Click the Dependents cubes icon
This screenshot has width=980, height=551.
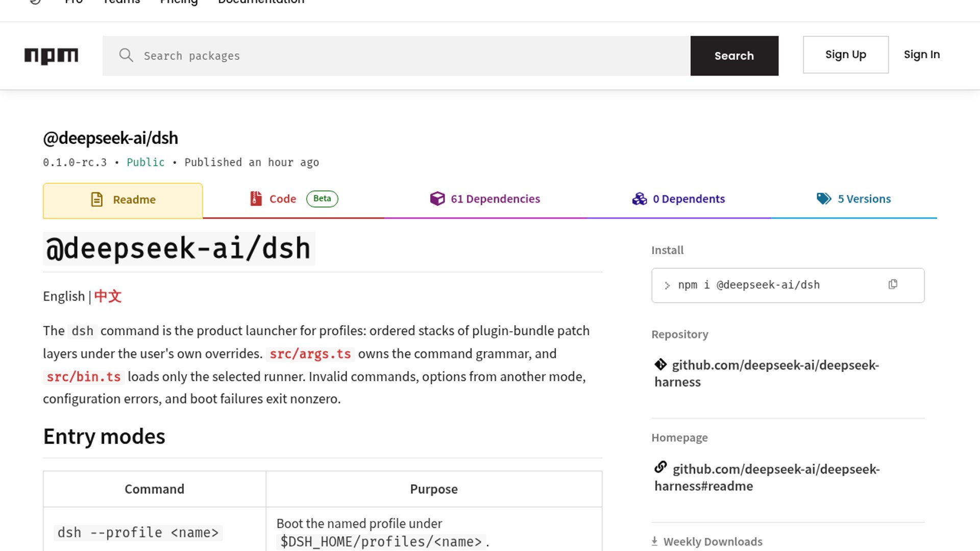click(640, 198)
